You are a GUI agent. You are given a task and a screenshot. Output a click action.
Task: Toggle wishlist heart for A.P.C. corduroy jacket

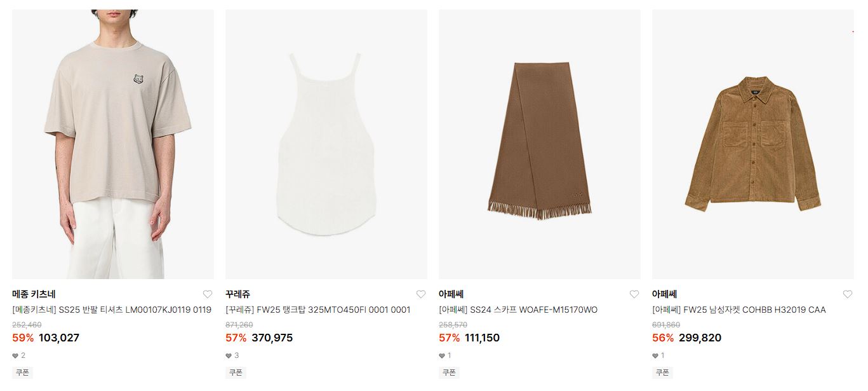pos(848,294)
